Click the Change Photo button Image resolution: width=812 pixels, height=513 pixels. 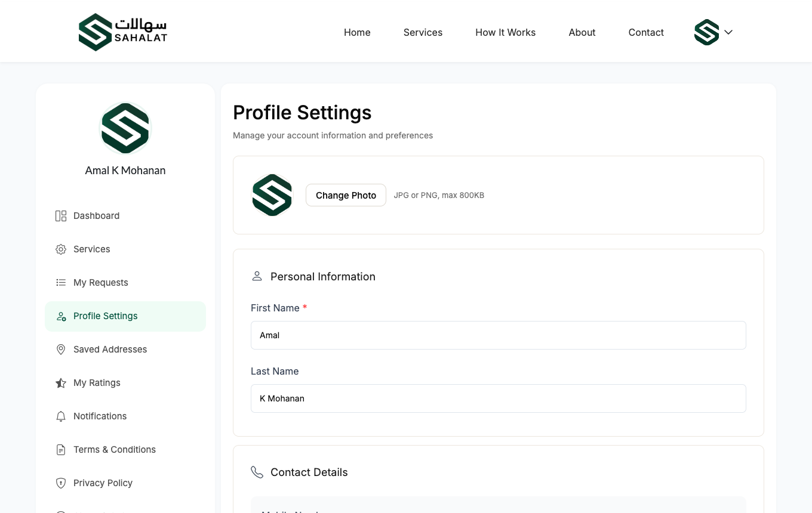(346, 195)
